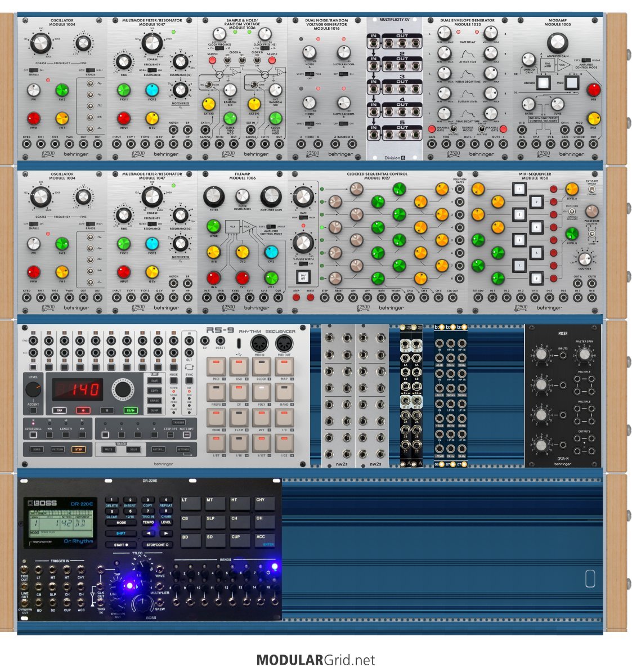Click the red STEP button on Module 1027
632x672 pixels.
pyautogui.click(x=296, y=297)
